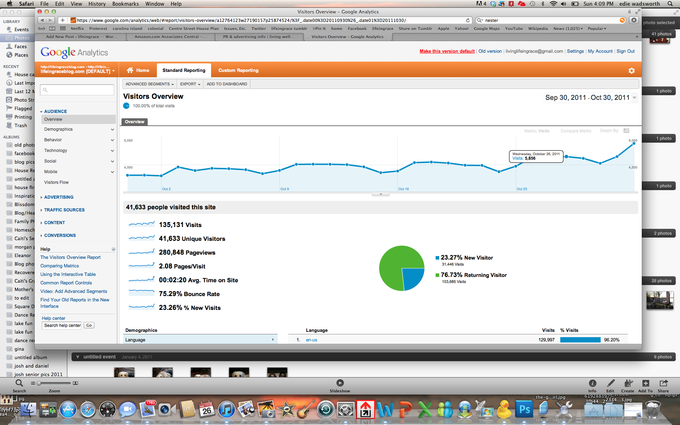Click the blue New Visitor legend swatch
Image resolution: width=680 pixels, height=425 pixels.
point(437,258)
